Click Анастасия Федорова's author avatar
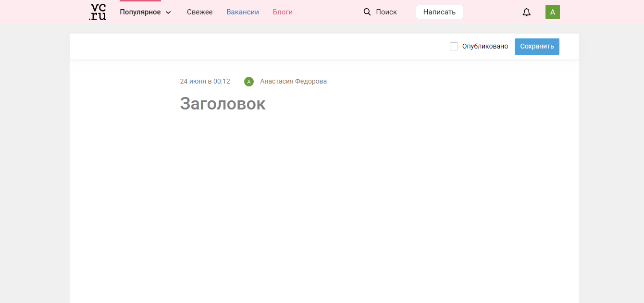This screenshot has height=303, width=644. [x=248, y=81]
